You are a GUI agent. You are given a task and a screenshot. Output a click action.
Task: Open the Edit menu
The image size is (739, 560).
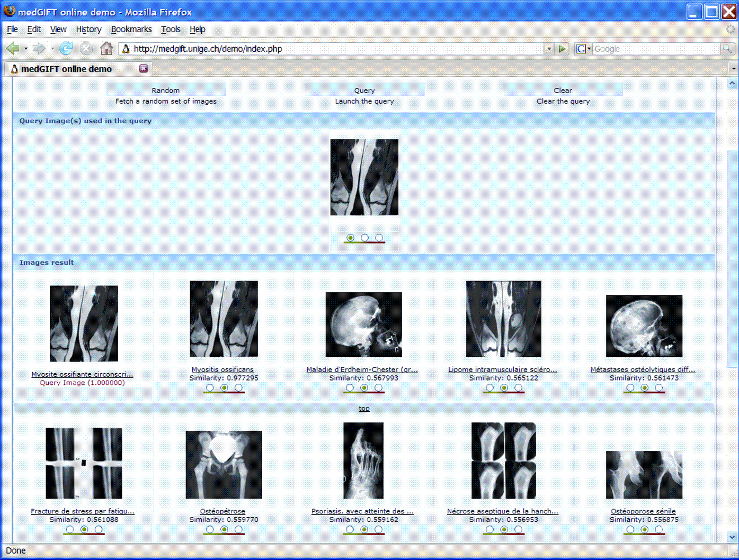click(x=34, y=29)
